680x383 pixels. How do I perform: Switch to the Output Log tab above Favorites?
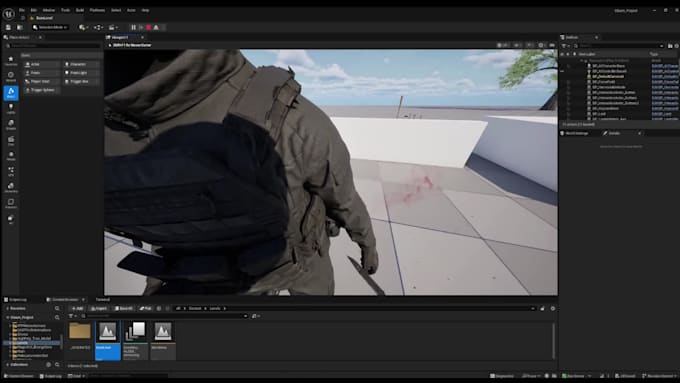click(16, 300)
